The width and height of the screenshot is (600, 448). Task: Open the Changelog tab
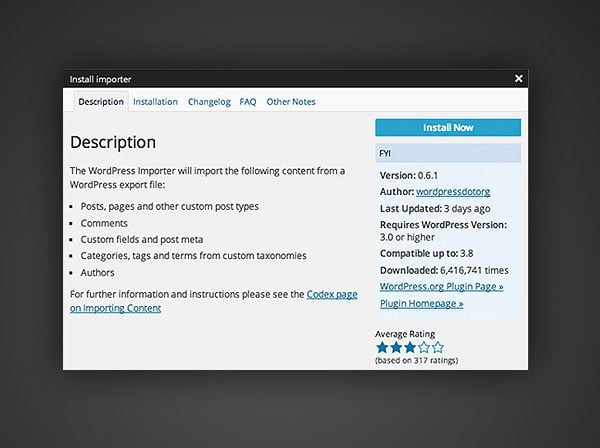click(209, 102)
